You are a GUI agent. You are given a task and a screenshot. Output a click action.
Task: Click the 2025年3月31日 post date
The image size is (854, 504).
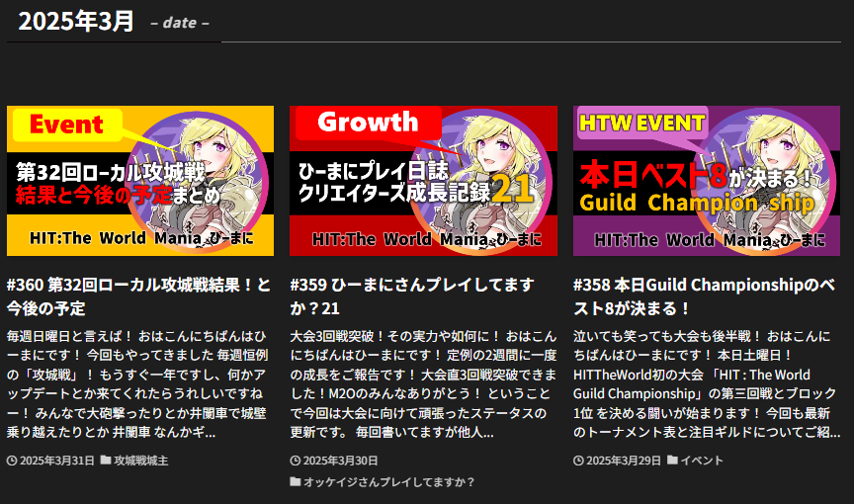tap(57, 461)
